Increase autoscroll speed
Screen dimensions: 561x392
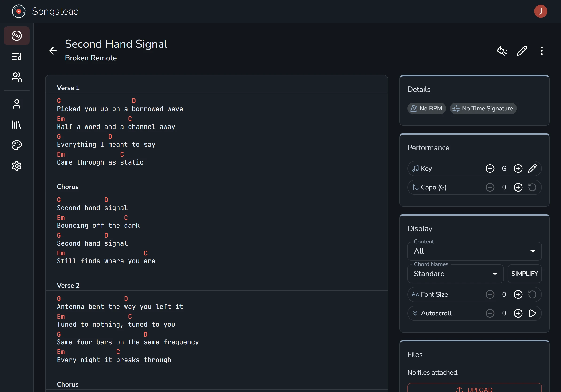(518, 313)
